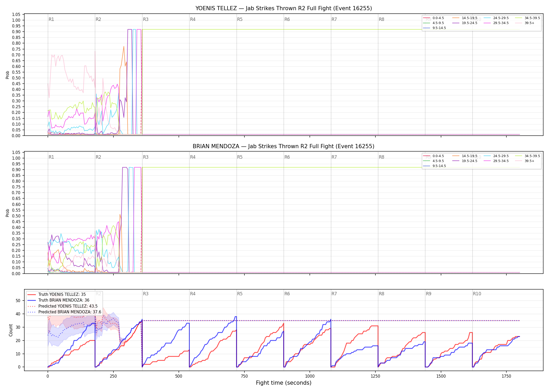
Task: Click the BRIAN MENDOZA chart title
Action: [x=284, y=146]
